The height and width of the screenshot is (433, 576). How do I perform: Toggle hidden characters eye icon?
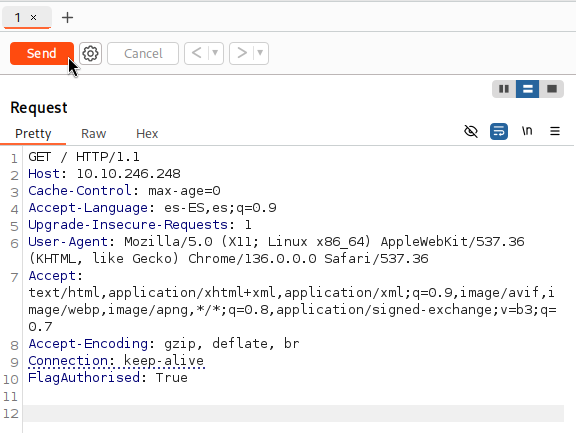click(471, 131)
